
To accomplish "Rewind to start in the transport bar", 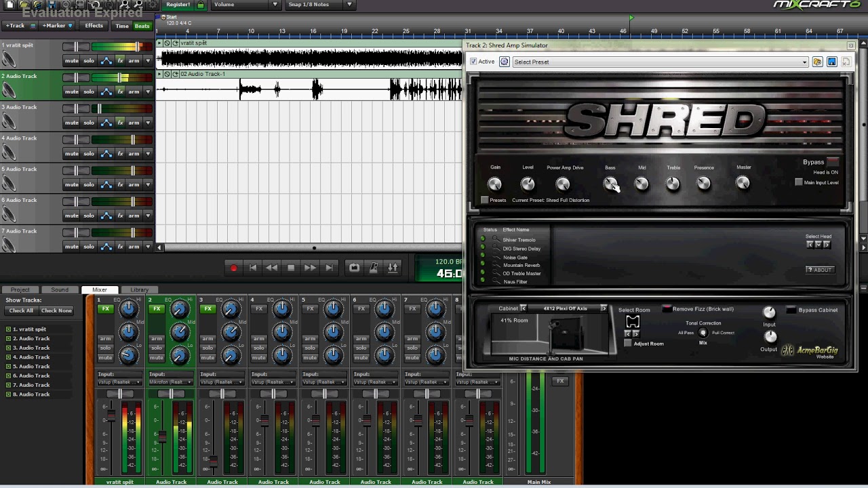I will tap(253, 268).
